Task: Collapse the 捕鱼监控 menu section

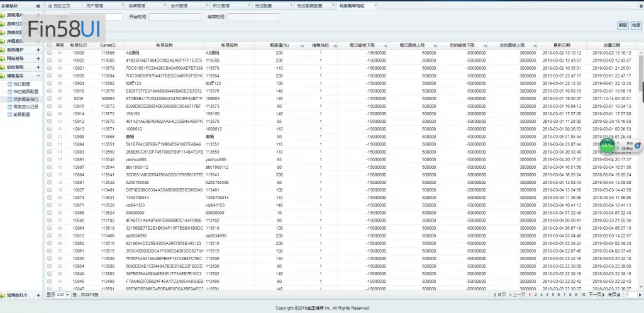Action: [x=38, y=75]
